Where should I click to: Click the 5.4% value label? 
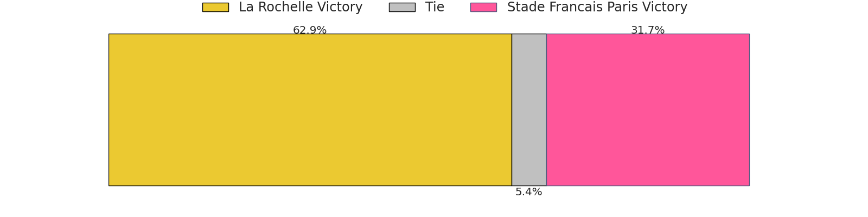click(x=529, y=192)
